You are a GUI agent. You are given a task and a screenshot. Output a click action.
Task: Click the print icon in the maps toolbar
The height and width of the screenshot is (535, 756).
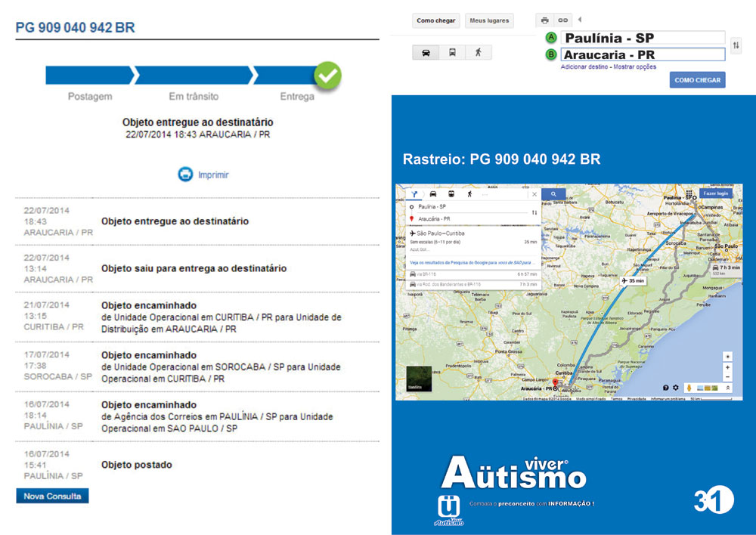coord(545,20)
